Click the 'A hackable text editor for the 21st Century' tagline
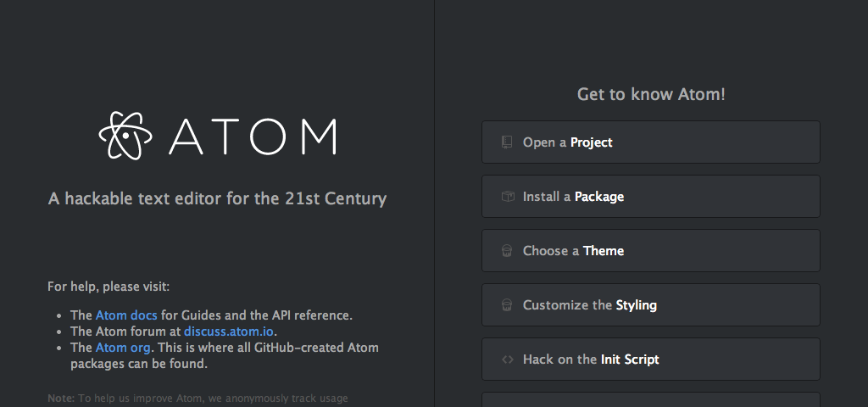Screen dimensions: 868x407 click(217, 198)
